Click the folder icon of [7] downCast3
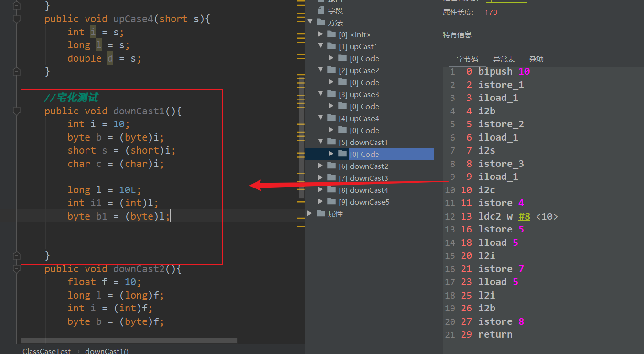The width and height of the screenshot is (644, 354). (332, 178)
